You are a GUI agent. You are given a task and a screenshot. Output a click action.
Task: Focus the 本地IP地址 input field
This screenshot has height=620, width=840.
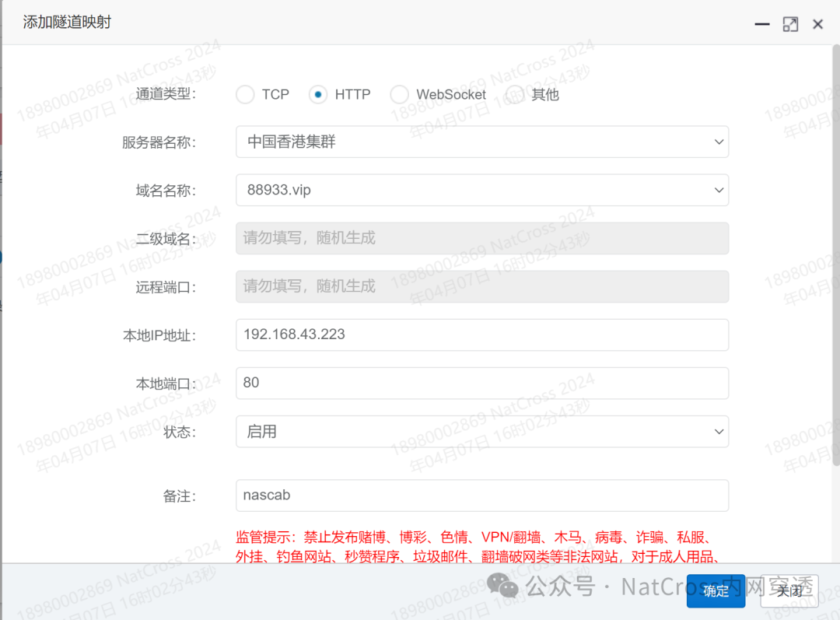tap(482, 335)
